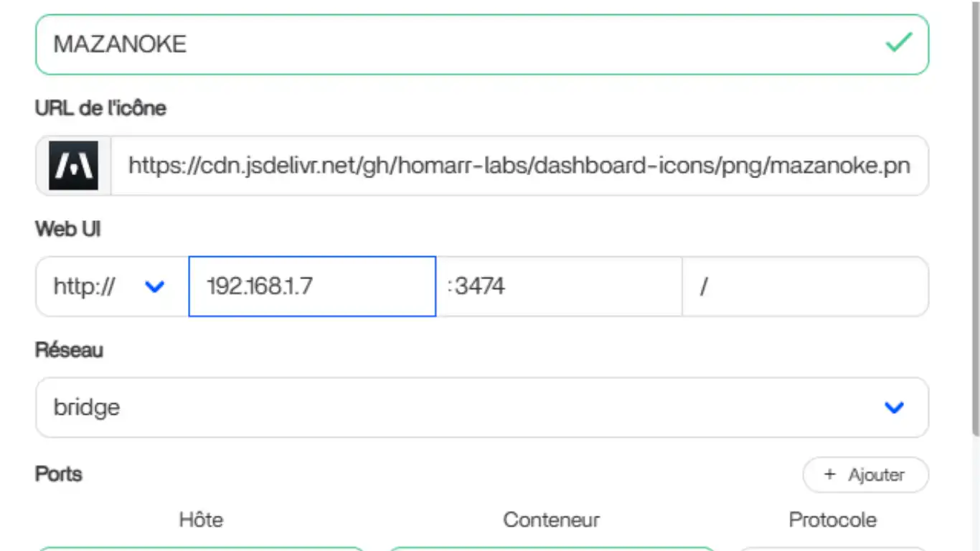Click the vertical scrollbar on the right
980x551 pixels.
pos(975,215)
